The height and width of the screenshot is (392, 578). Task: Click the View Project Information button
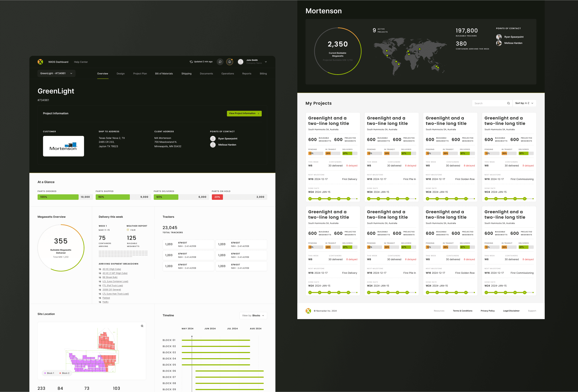pyautogui.click(x=244, y=113)
